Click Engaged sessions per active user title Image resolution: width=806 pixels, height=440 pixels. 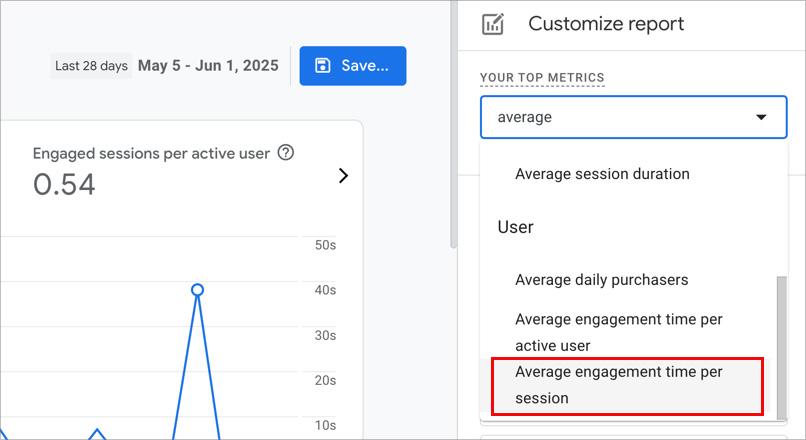pos(151,153)
